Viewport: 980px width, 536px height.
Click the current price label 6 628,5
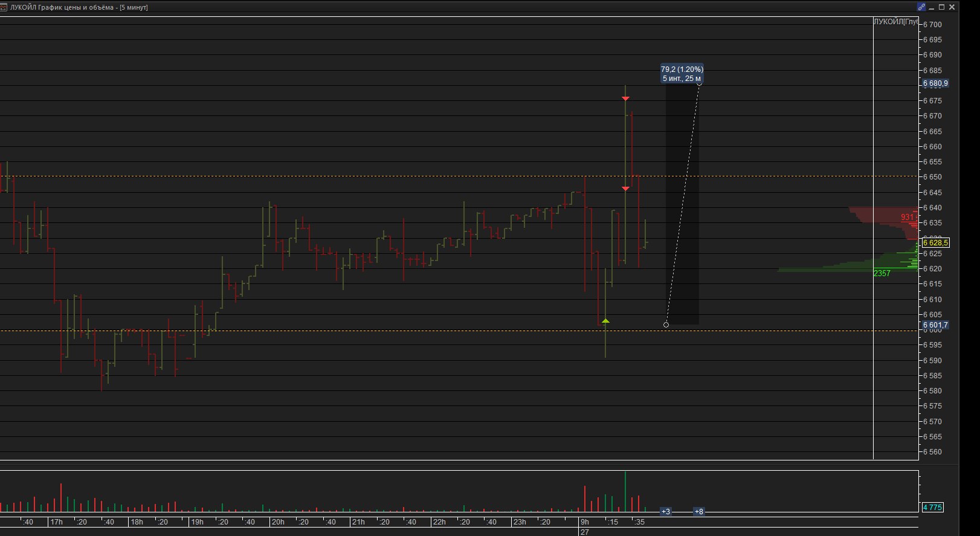[x=935, y=243]
